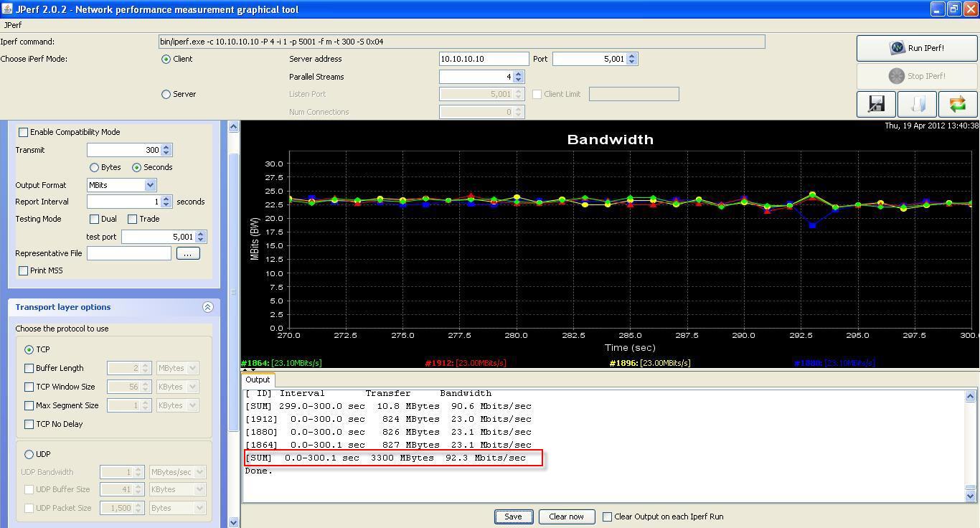Switch to the Output tab
This screenshot has width=980, height=528.
257,379
